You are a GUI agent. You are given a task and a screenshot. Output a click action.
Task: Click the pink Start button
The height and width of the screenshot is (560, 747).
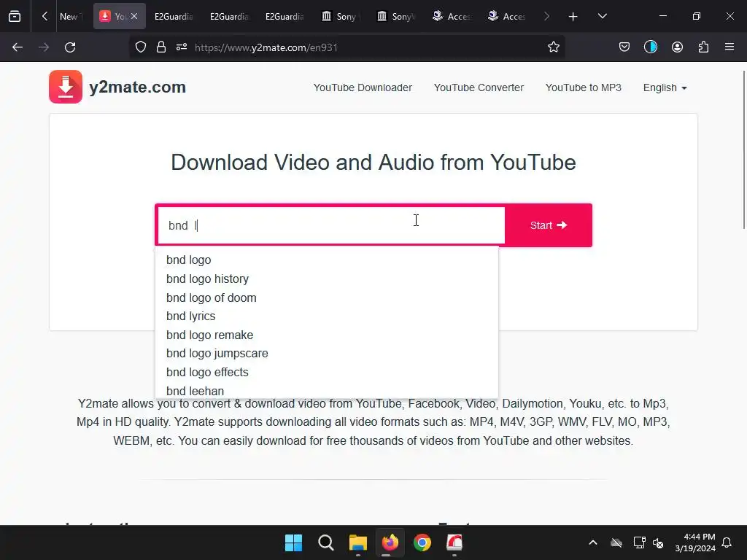coord(549,225)
